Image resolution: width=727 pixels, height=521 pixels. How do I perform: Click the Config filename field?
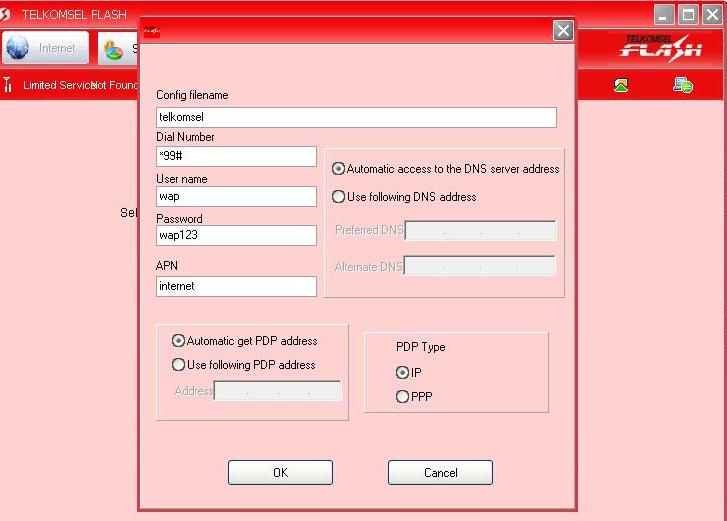356,117
